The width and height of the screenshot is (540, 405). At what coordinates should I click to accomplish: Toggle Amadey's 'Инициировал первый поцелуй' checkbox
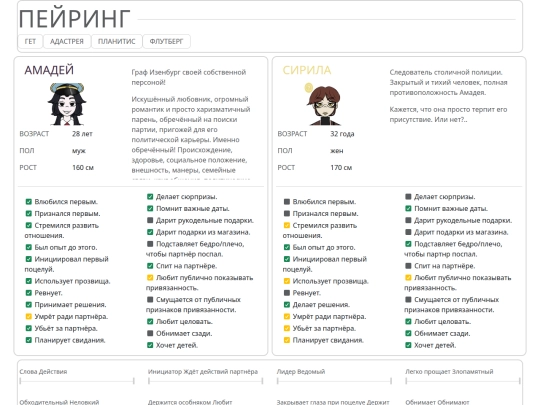coord(29,259)
